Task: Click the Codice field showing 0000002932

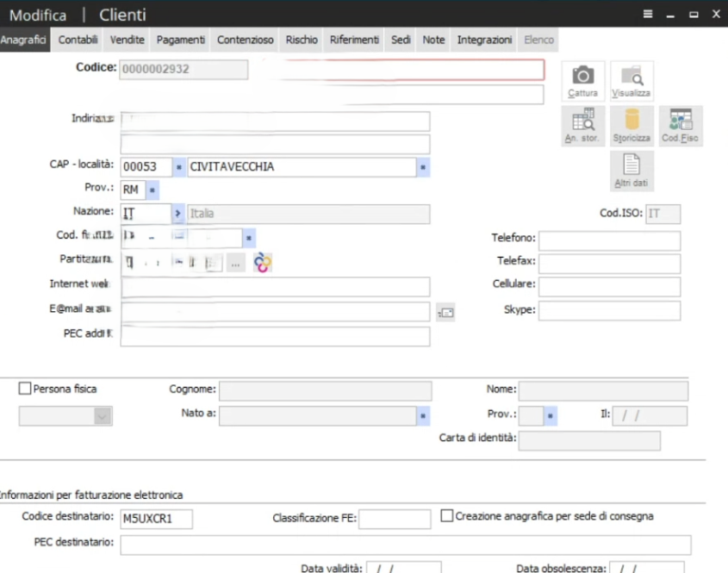Action: click(184, 69)
